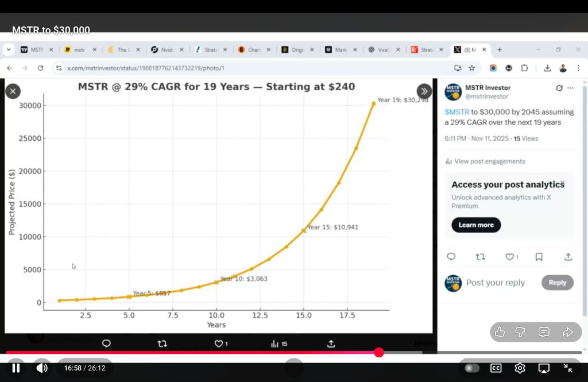The height and width of the screenshot is (382, 588).
Task: Switch to the Chart browser tab
Action: click(x=251, y=50)
